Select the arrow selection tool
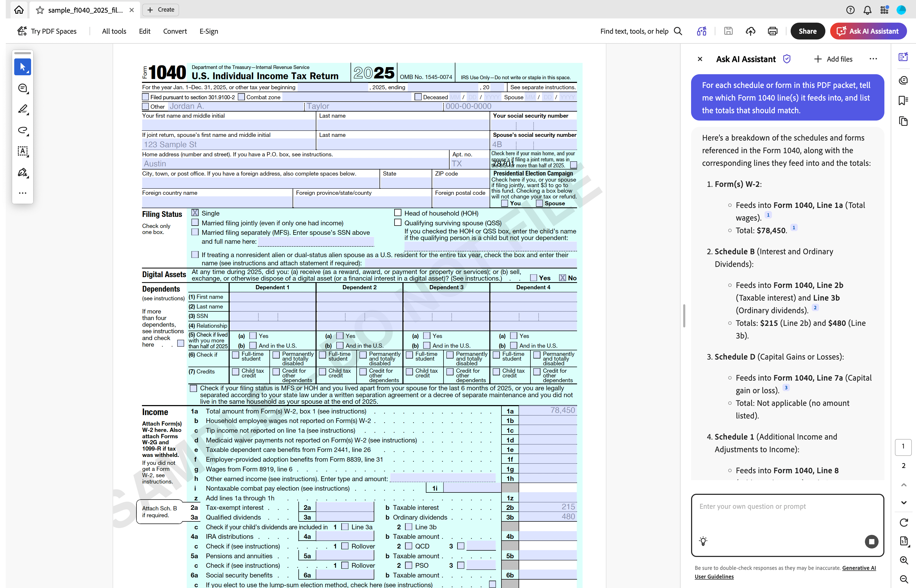Image resolution: width=916 pixels, height=588 pixels. pyautogui.click(x=23, y=67)
